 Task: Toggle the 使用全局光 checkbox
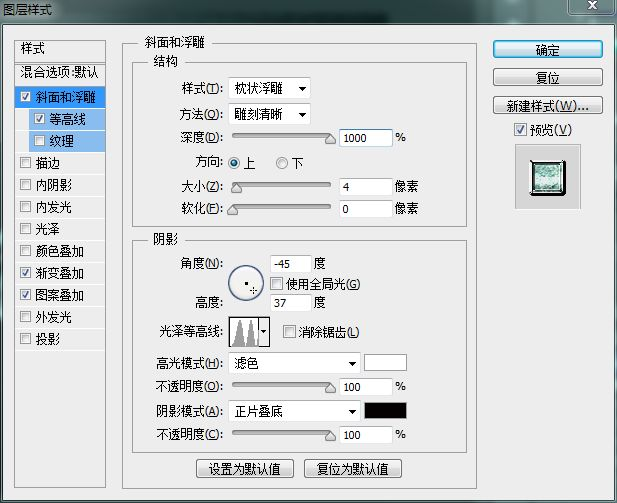[x=277, y=284]
